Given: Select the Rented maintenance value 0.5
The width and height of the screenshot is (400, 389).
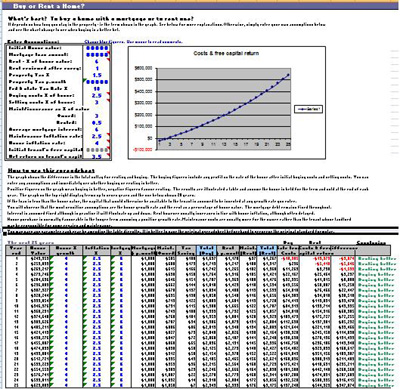Looking at the screenshot, I should pyautogui.click(x=97, y=122).
